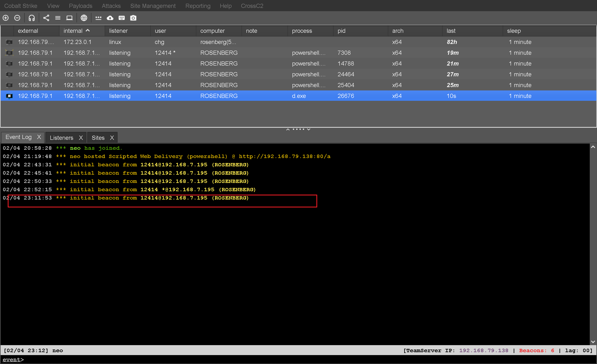597x364 pixels.
Task: Expand the beacon table using divider down arrow
Action: pos(309,129)
